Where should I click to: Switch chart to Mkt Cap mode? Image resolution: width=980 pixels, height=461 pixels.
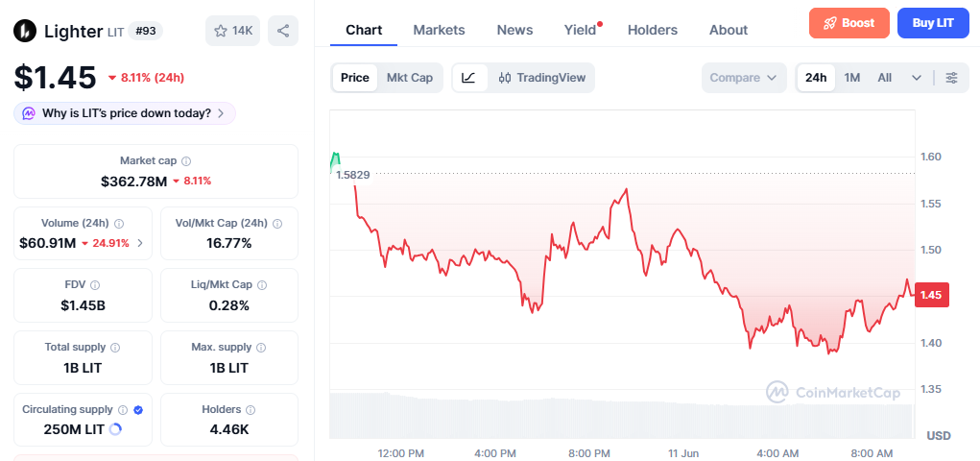point(410,78)
